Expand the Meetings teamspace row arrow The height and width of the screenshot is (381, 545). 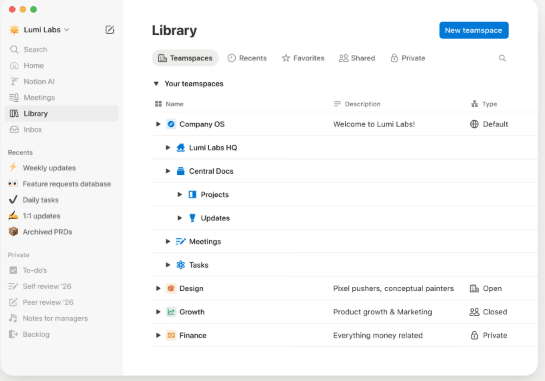[168, 241]
